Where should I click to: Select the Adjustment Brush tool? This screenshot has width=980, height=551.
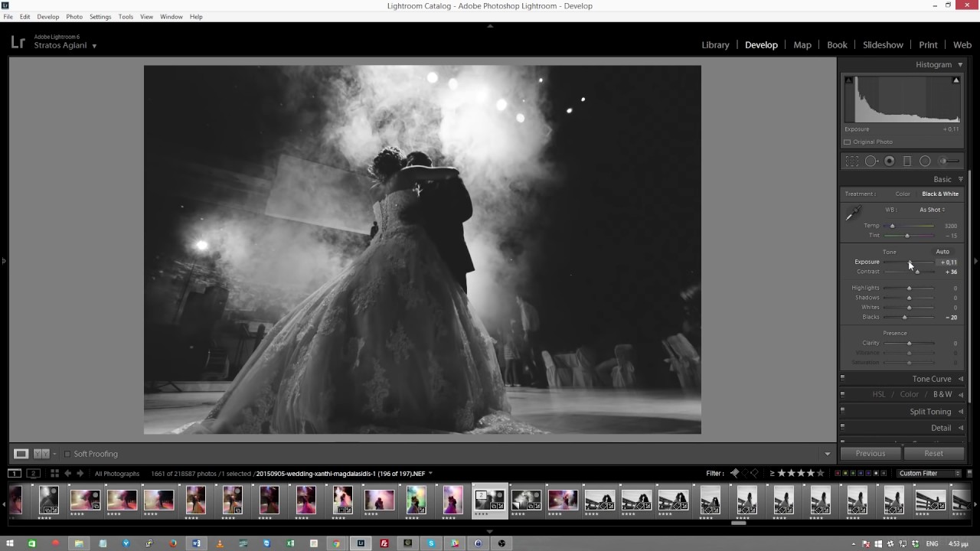949,161
